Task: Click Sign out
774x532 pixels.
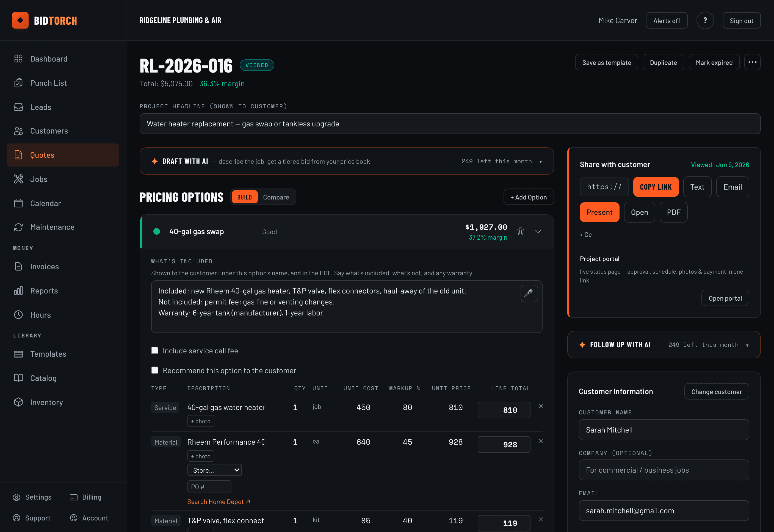Action: 741,20
